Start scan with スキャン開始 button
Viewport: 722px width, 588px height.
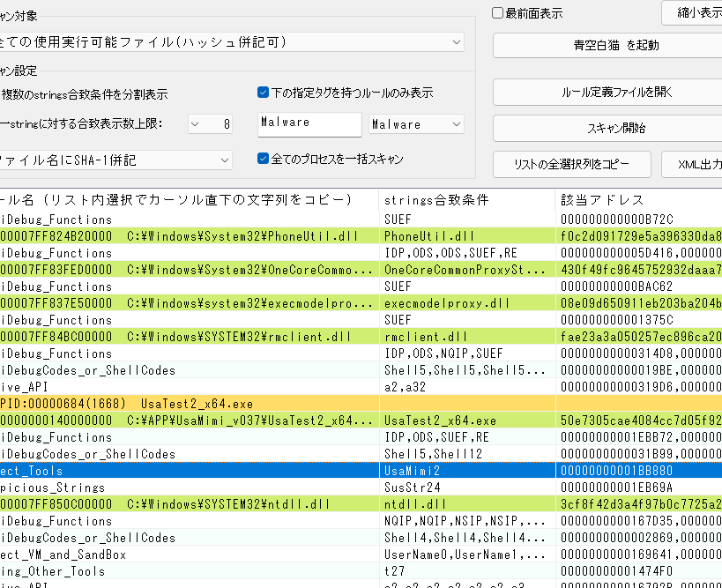(x=607, y=128)
